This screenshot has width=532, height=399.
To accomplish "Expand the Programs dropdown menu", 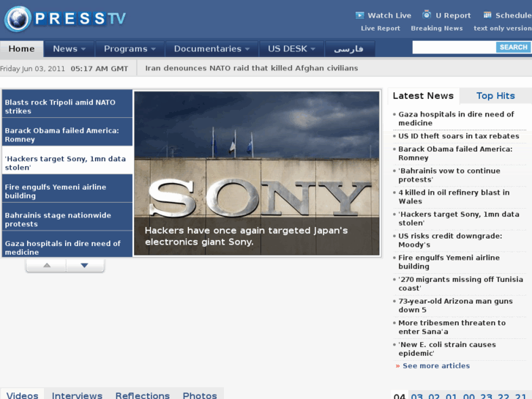I will 130,49.
